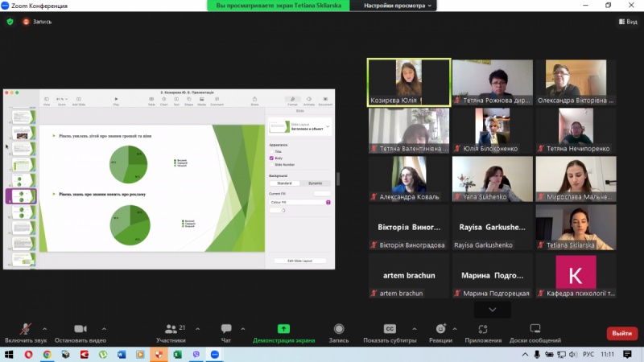644x362 pixels.
Task: Click the Приложения apps icon
Action: pos(483,329)
